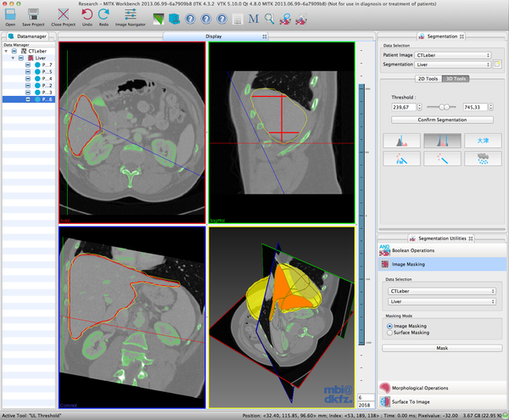The image size is (509, 420).
Task: Maximize the Display view with corner icon
Action: tap(265, 36)
